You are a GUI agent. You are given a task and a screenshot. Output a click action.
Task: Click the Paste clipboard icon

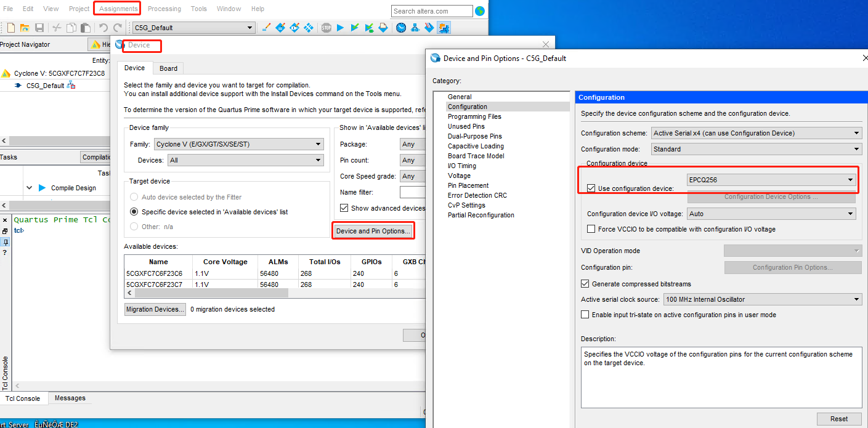(x=86, y=28)
